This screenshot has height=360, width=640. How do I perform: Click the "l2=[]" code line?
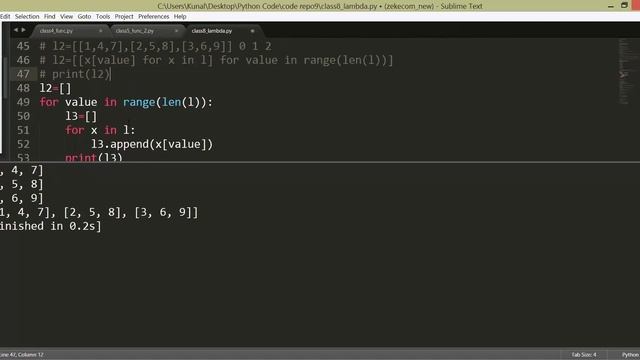(55, 88)
